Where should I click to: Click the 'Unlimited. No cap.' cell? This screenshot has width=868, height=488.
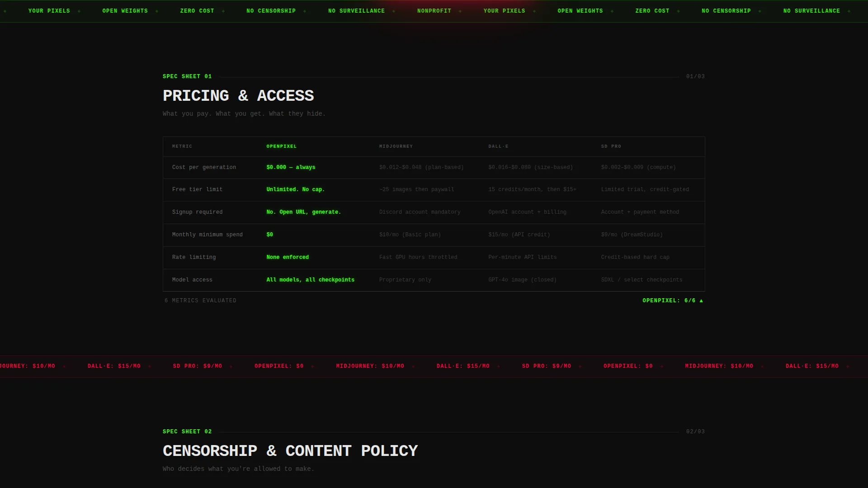(295, 189)
